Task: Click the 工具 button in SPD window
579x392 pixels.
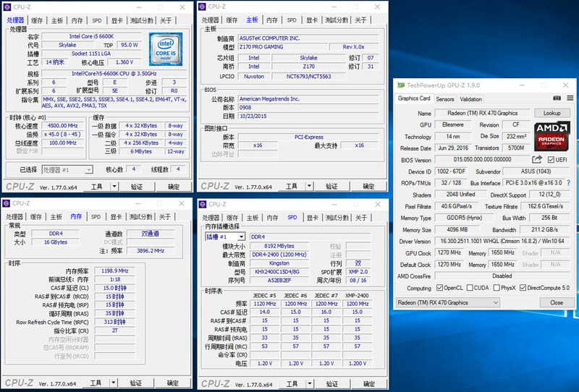Action: coord(292,383)
